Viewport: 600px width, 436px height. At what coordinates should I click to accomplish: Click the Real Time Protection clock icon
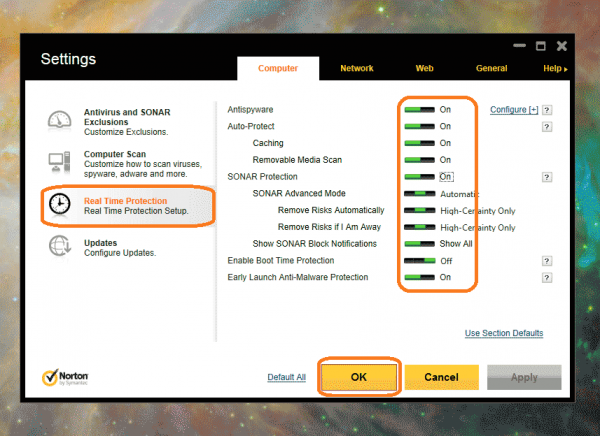point(60,204)
